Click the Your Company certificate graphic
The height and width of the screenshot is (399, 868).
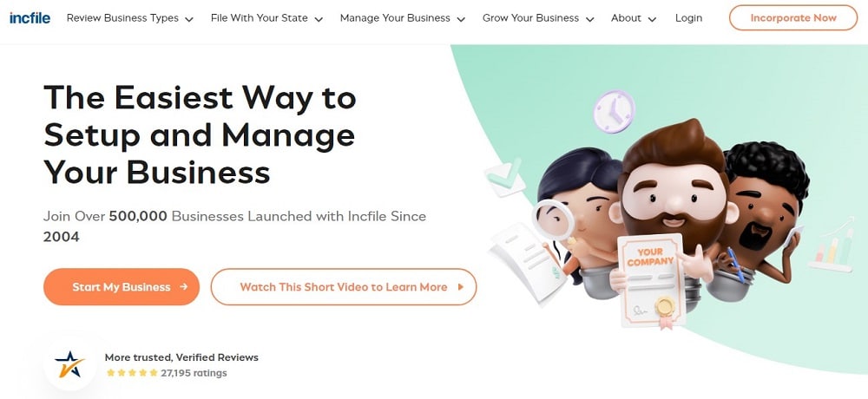click(651, 280)
